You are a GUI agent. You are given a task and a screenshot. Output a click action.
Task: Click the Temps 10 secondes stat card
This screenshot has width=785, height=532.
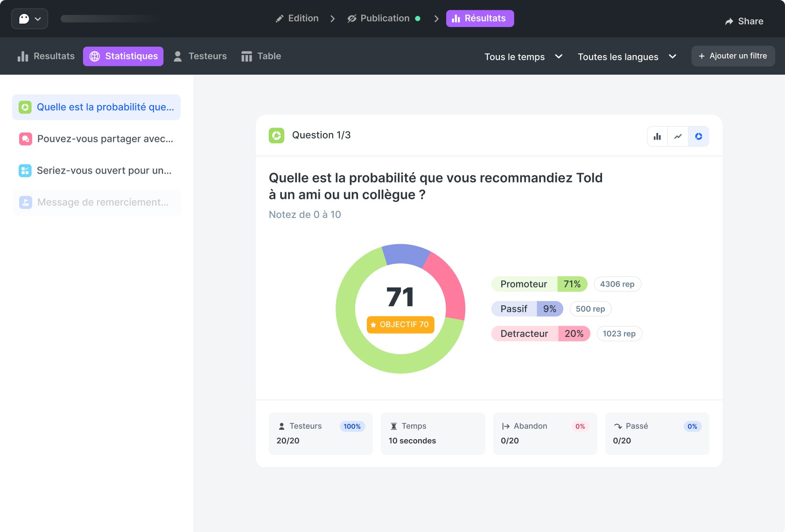coord(433,434)
